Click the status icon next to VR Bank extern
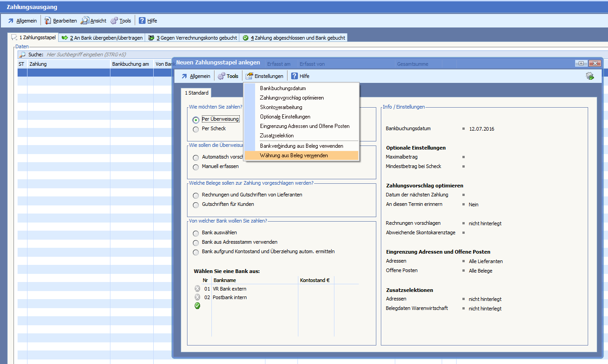Screen dimensions: 608x364 click(197, 289)
